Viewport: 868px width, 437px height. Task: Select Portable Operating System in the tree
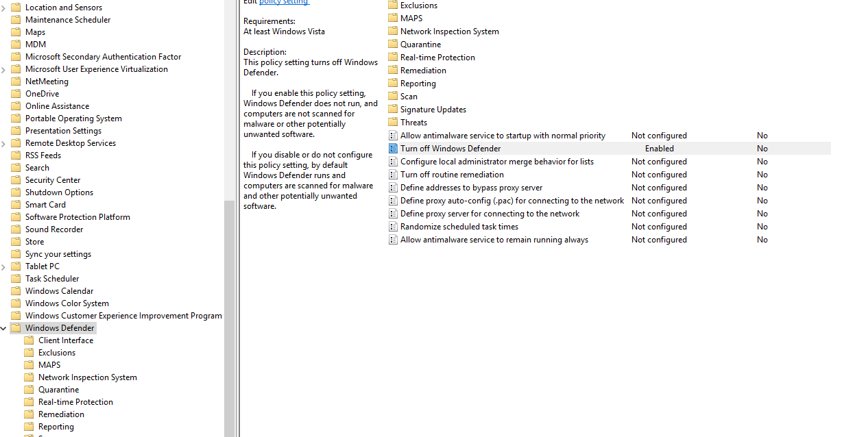74,118
